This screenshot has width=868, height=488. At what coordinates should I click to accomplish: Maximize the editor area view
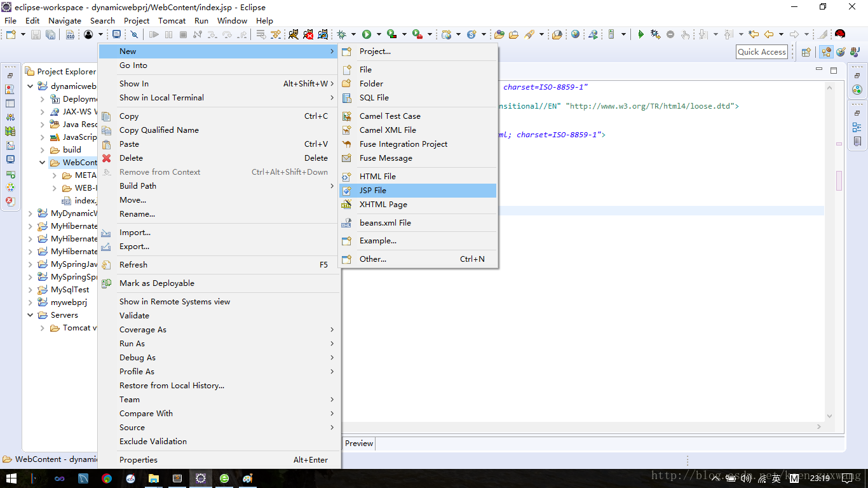[x=834, y=71]
